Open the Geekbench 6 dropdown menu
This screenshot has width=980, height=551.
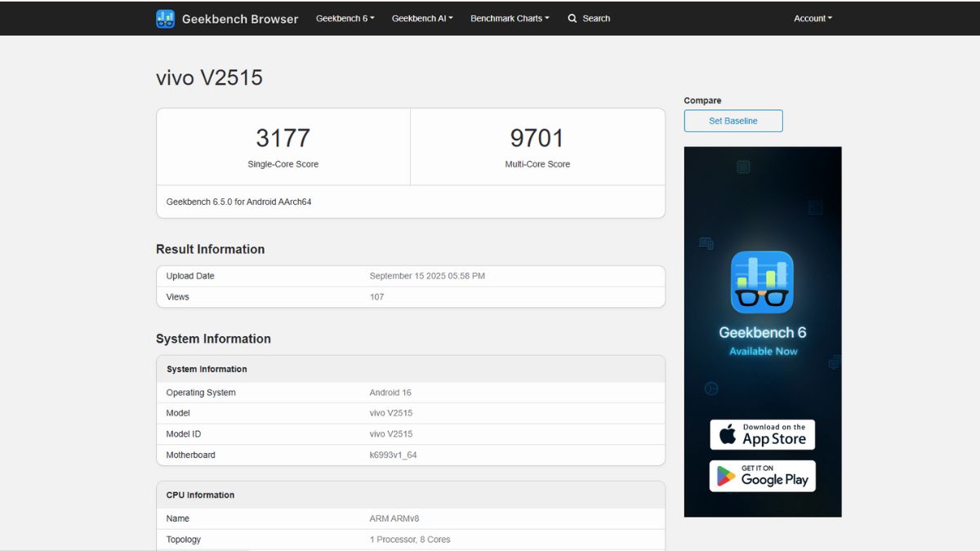344,18
